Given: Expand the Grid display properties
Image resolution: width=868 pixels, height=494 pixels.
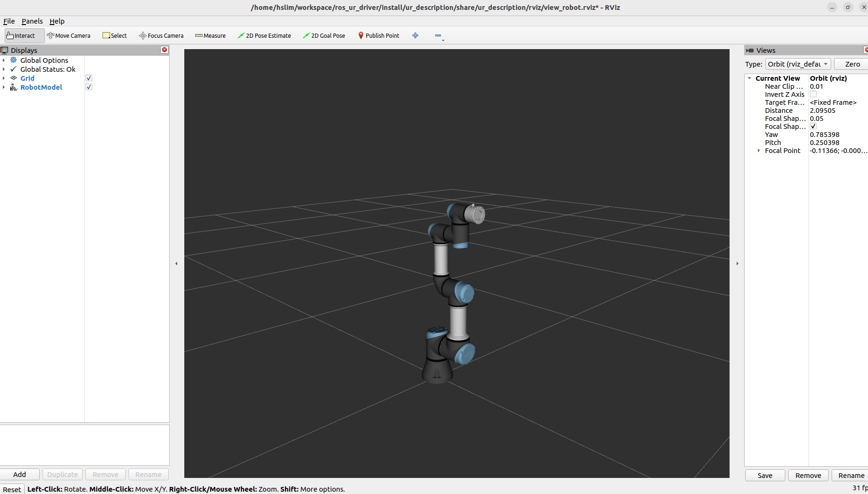Looking at the screenshot, I should point(4,78).
